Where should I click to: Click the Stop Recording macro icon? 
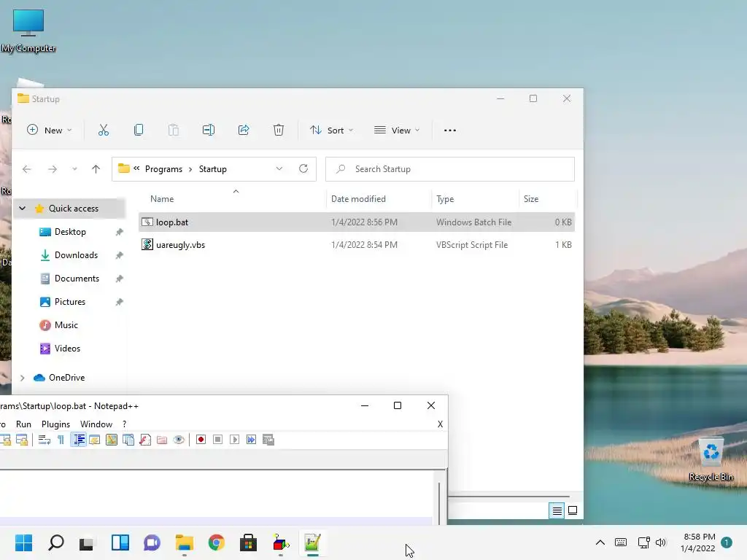(x=217, y=440)
